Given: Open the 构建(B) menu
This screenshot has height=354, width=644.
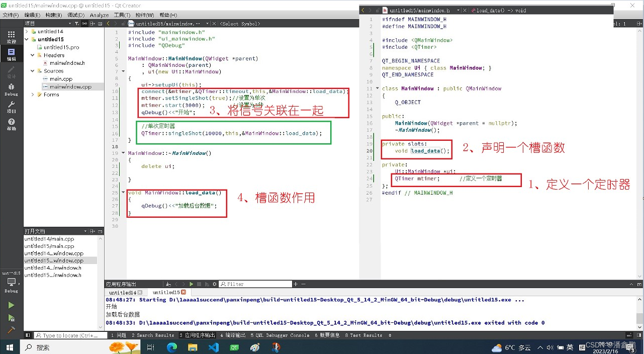Looking at the screenshot, I should pos(54,15).
